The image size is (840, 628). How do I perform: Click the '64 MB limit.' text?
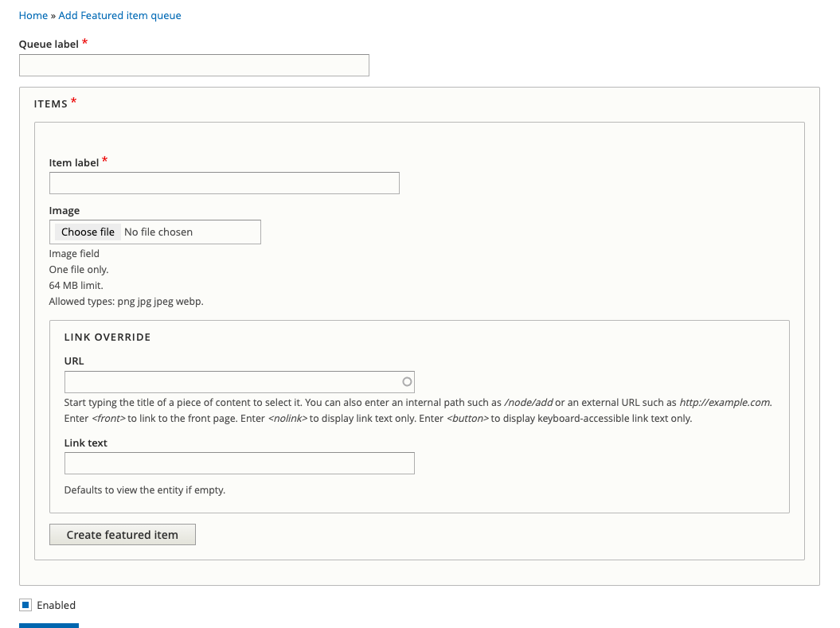(76, 286)
